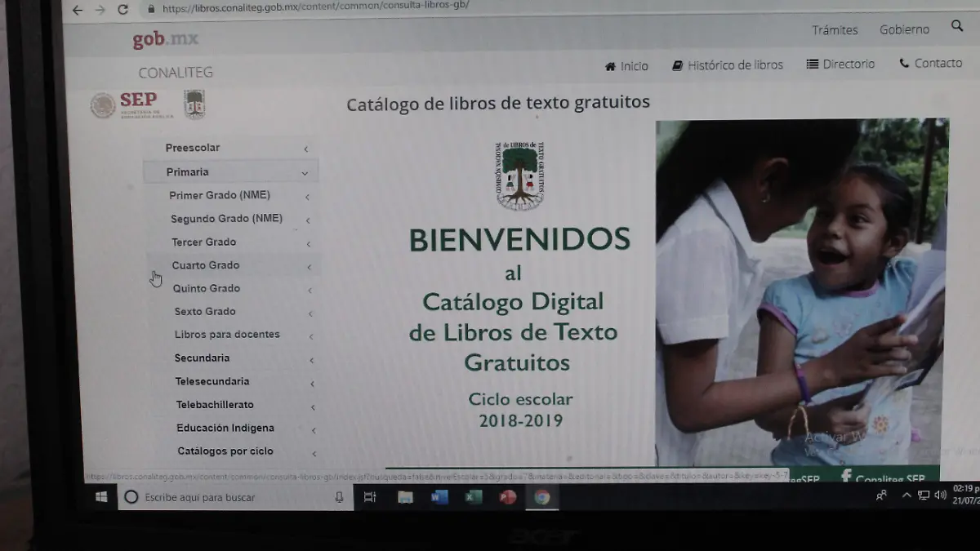980x551 pixels.
Task: Click the Gobierno link in header
Action: click(904, 29)
